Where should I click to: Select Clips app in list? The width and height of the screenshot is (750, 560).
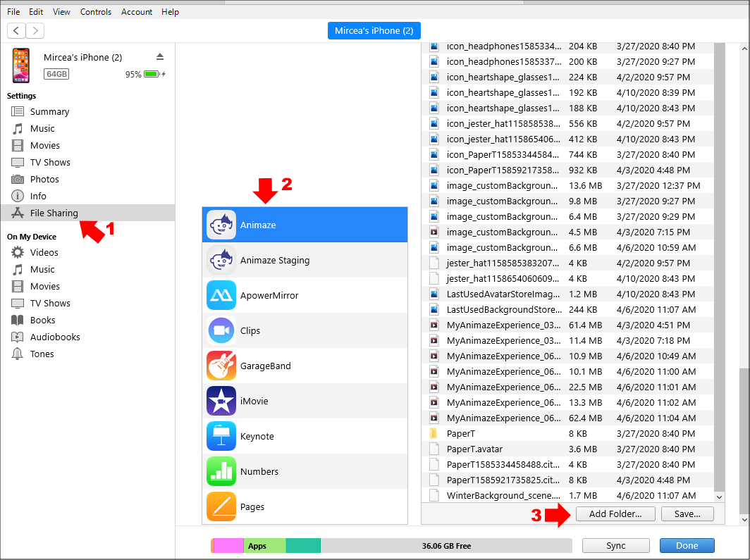pos(305,330)
